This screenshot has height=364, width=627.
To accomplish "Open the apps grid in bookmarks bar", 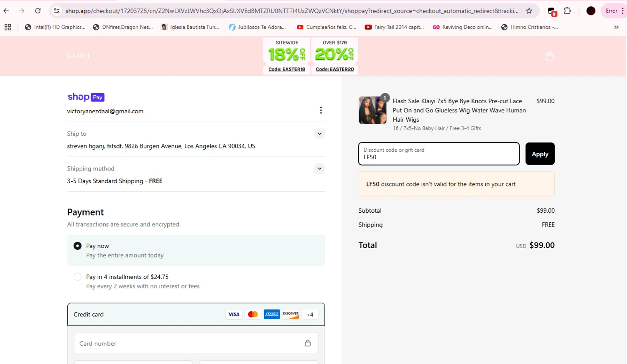I will (8, 27).
